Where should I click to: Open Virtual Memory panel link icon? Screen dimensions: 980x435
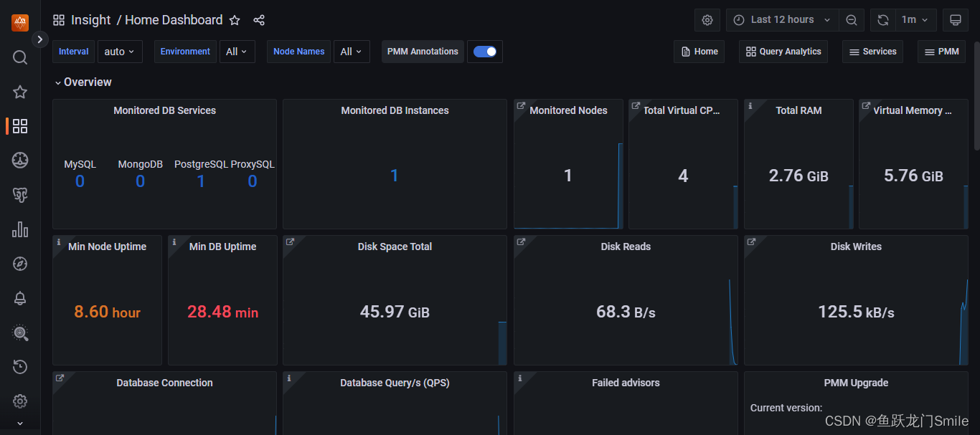[x=865, y=106]
